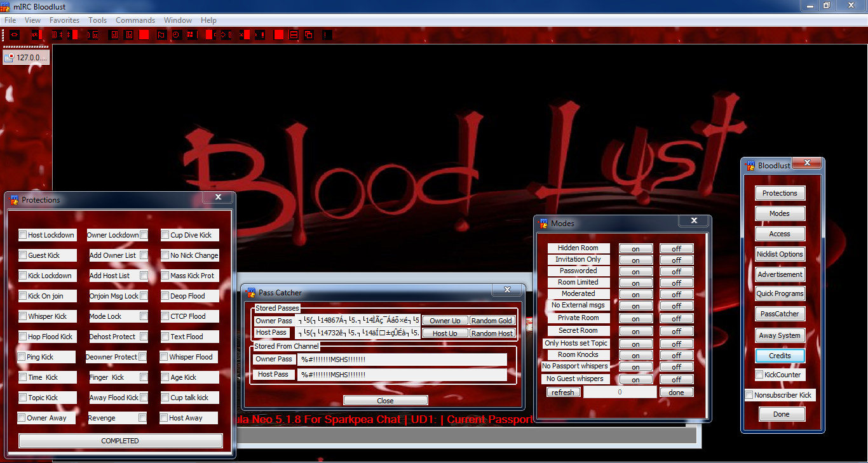Click the Pass Catcher dialog title icon
This screenshot has height=463, width=868.
pyautogui.click(x=251, y=293)
